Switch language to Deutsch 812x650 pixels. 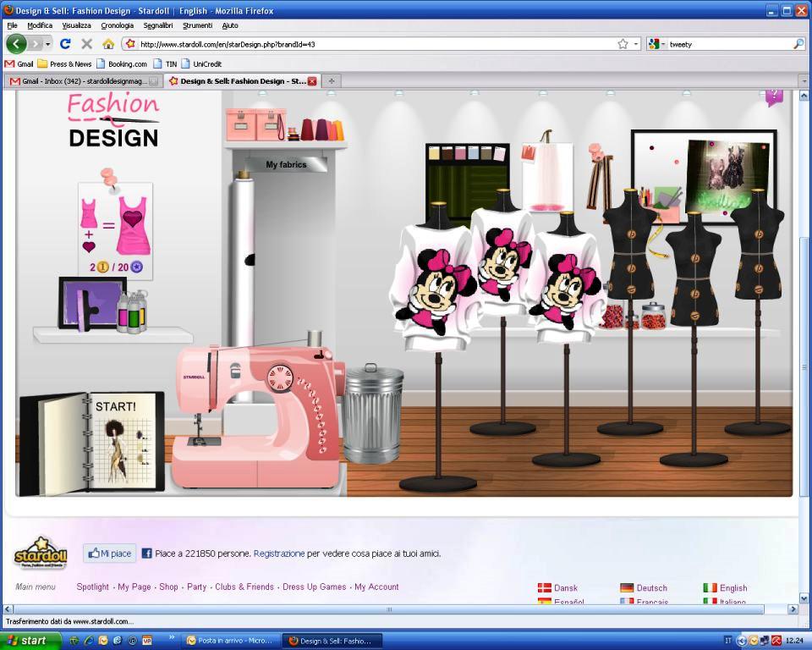click(x=644, y=588)
